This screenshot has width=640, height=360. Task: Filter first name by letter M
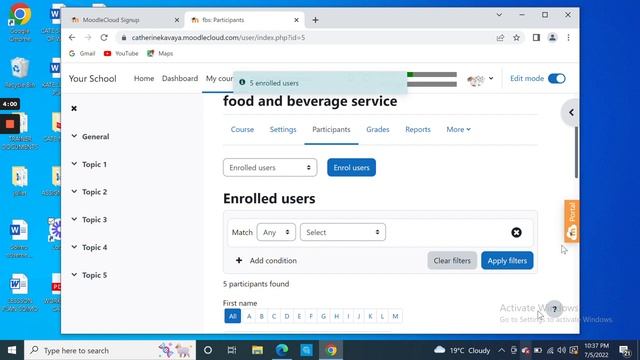point(395,316)
